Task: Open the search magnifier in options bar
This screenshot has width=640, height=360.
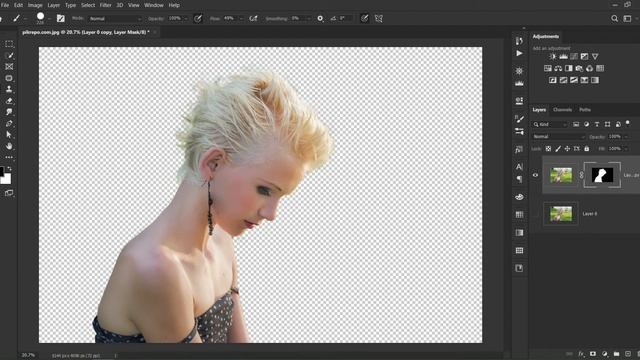Action: pos(614,18)
